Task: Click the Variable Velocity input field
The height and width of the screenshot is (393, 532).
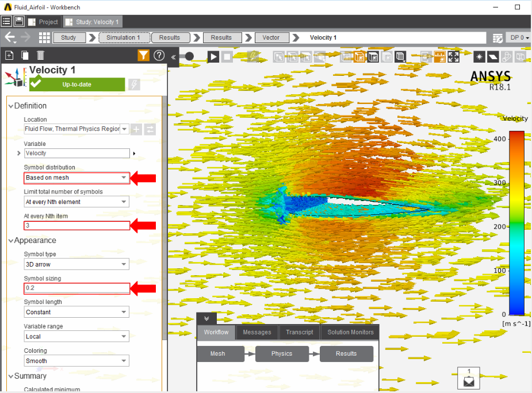Action: tap(77, 153)
